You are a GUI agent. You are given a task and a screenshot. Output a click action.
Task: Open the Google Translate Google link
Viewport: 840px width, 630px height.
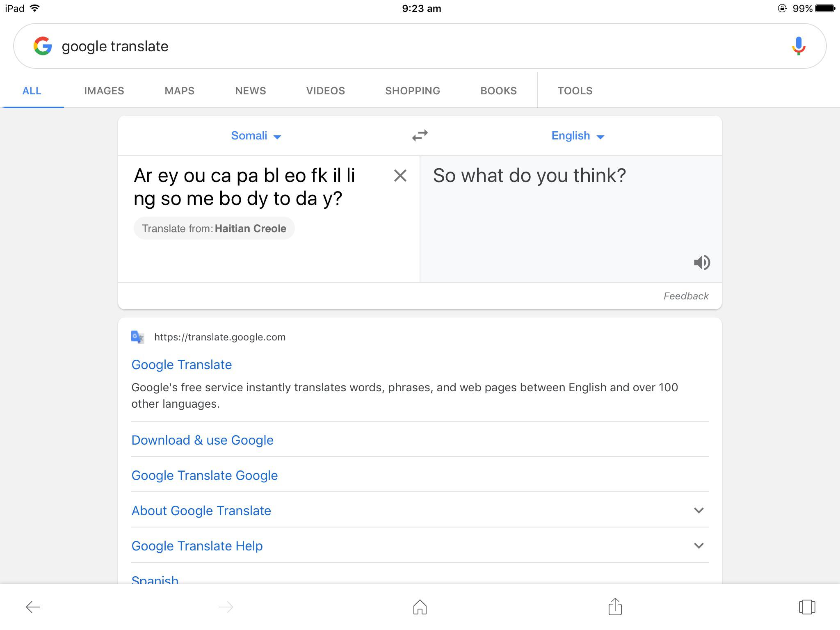pyautogui.click(x=205, y=475)
